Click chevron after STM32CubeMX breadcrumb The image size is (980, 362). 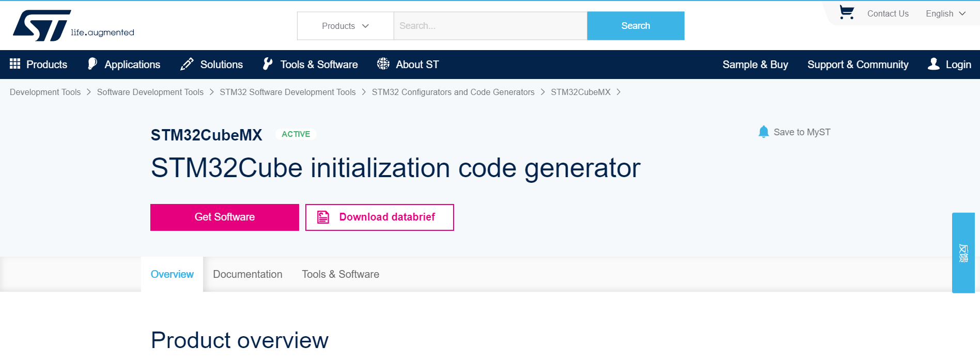618,92
